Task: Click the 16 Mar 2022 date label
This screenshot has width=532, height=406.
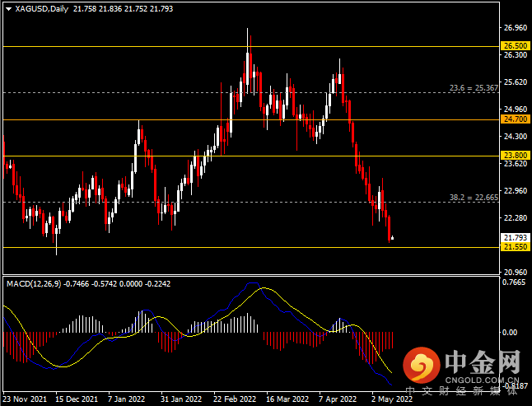Action: 287,399
